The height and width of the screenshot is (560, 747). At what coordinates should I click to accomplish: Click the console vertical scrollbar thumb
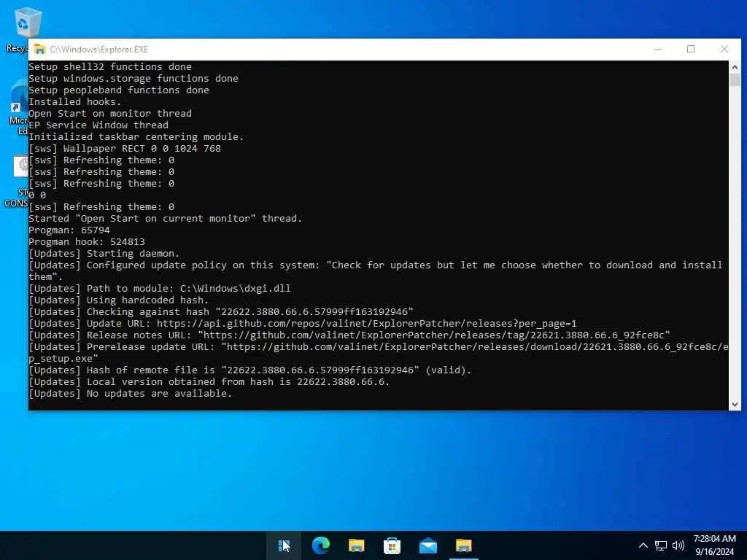click(x=735, y=79)
